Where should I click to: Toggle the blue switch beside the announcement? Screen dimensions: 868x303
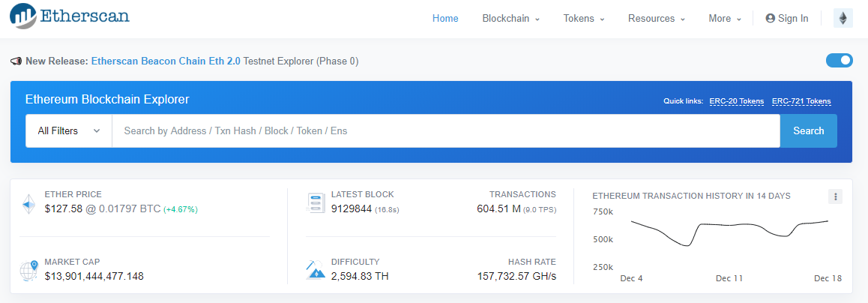point(840,61)
